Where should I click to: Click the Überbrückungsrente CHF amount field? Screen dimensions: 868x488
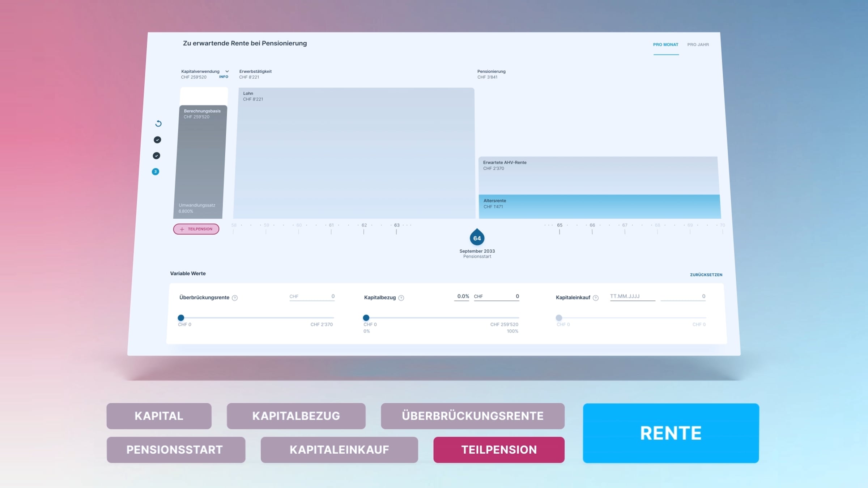[312, 296]
